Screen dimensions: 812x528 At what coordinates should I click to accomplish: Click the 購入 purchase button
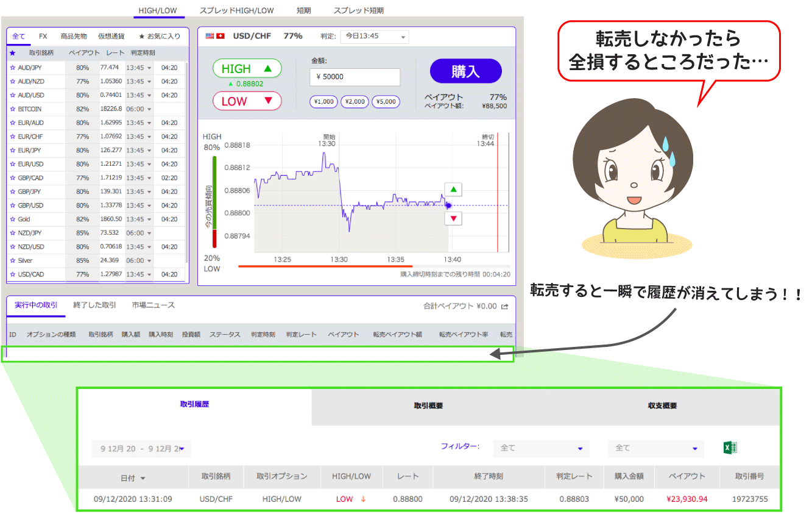465,71
